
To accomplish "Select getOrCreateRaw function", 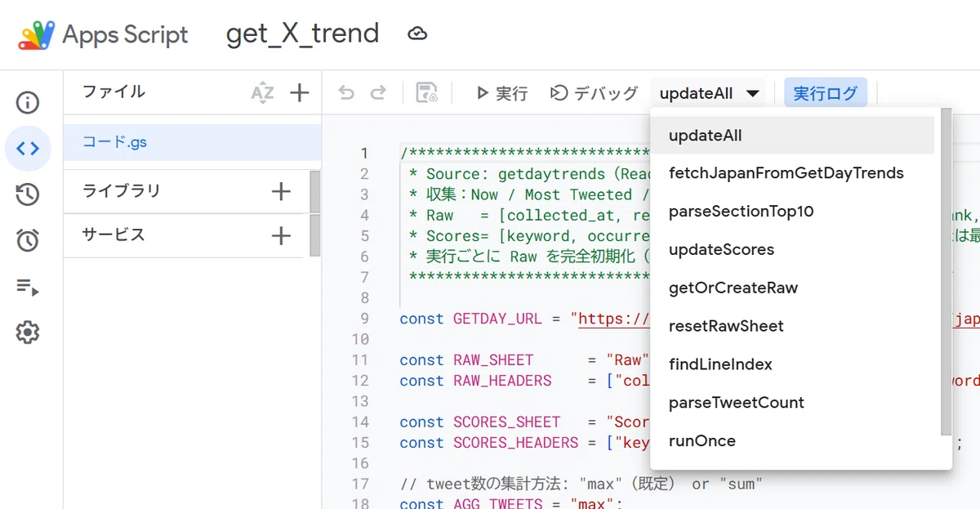I will point(792,288).
